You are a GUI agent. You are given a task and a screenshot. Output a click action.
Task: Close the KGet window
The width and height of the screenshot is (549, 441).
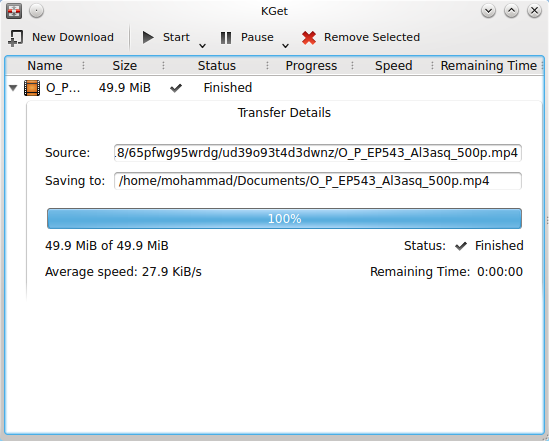(534, 11)
